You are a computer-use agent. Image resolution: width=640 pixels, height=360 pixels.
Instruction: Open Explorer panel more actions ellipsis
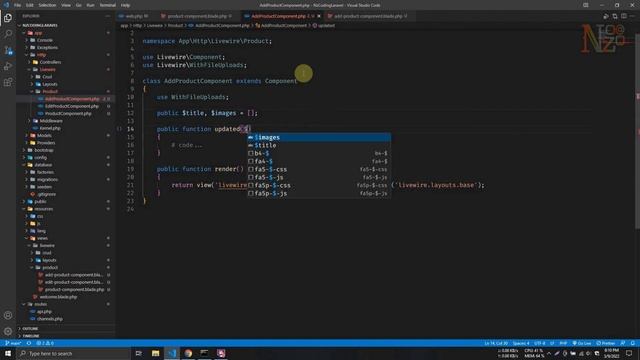[x=108, y=16]
